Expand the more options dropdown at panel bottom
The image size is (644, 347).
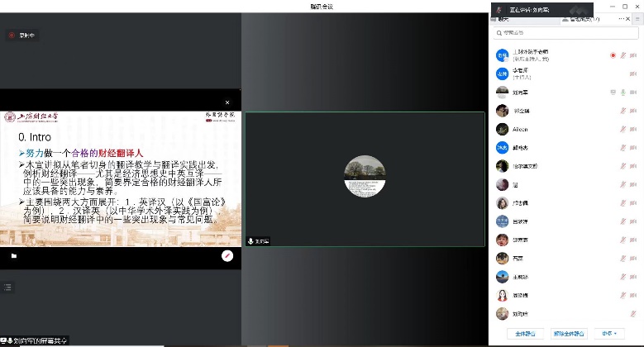tap(613, 333)
